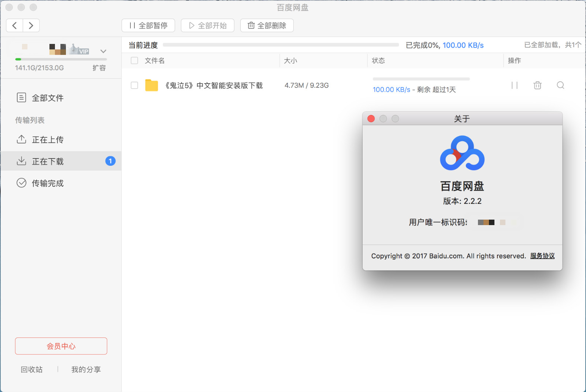Click the storage usage bar

(61, 59)
